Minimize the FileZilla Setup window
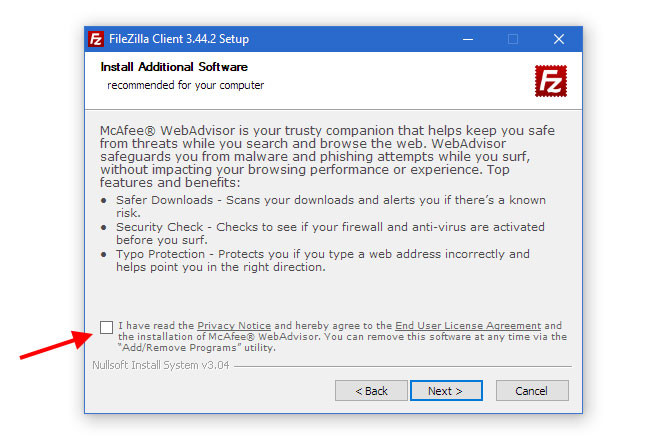 coord(468,39)
